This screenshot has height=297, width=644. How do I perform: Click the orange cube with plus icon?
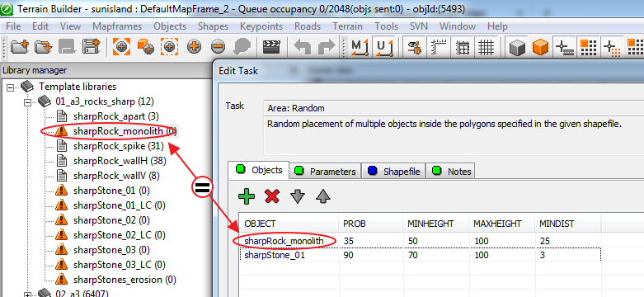pos(145,47)
